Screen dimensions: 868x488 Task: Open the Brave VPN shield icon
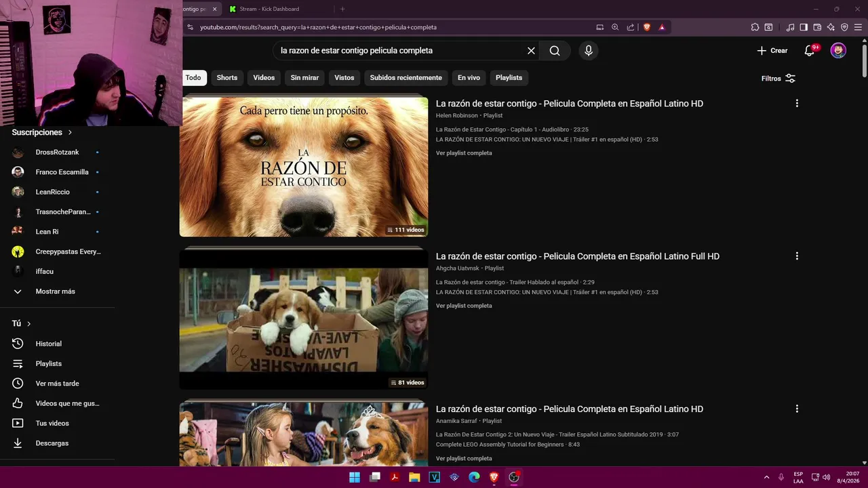(x=844, y=27)
